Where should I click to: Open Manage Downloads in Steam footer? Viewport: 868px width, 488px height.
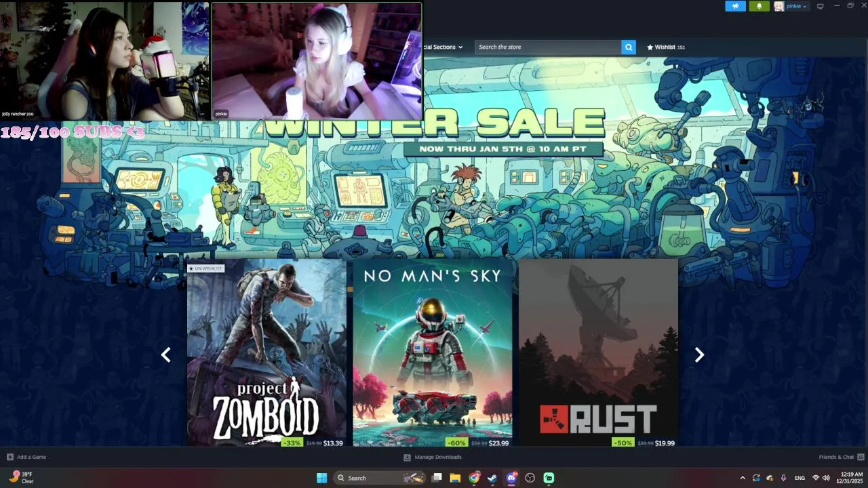433,457
